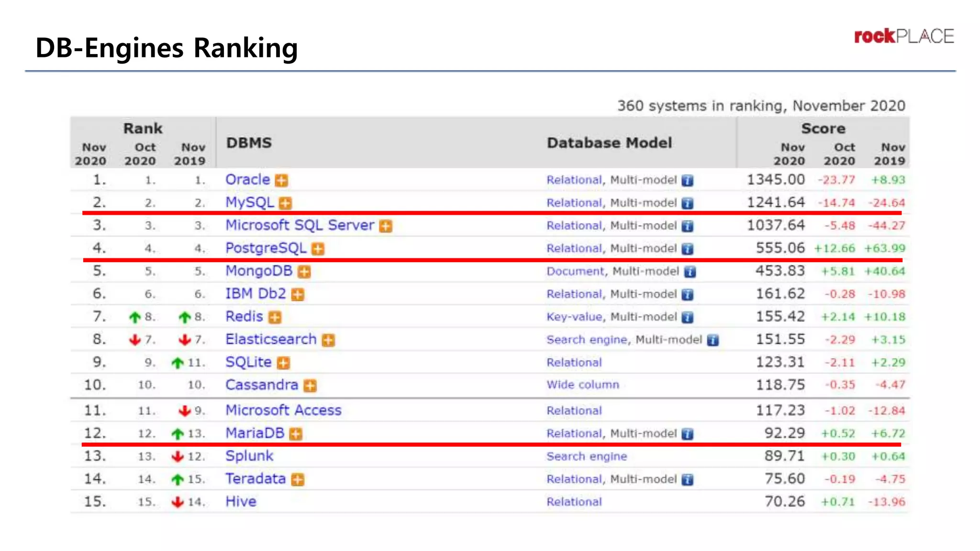Viewport: 980px width, 551px height.
Task: Click the plus icon next to PostgreSQL
Action: (x=318, y=249)
